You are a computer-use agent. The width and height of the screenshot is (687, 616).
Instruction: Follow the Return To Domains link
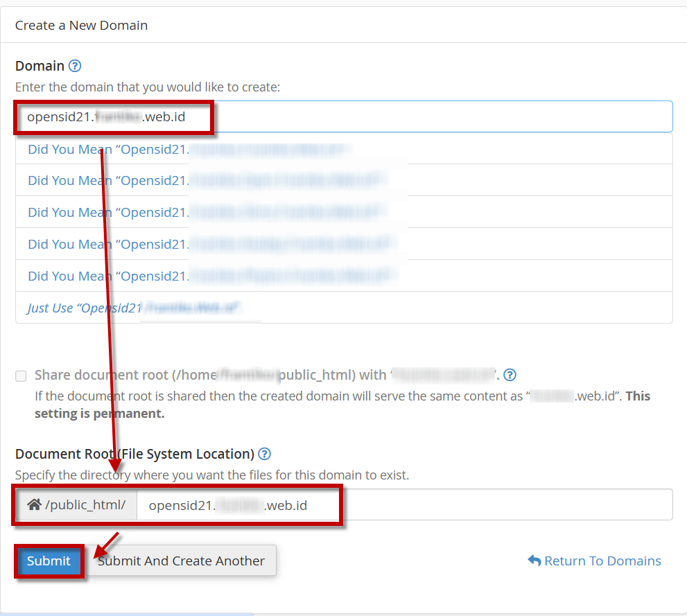(602, 561)
